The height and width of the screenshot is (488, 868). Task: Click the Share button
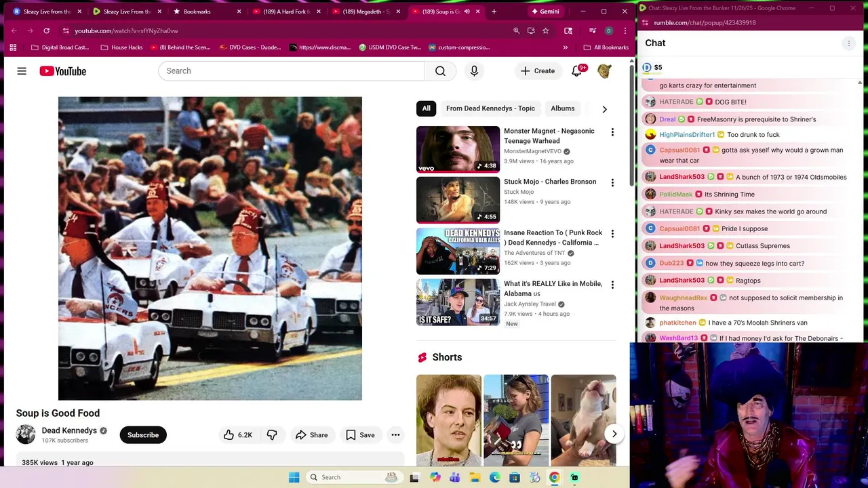coord(311,435)
